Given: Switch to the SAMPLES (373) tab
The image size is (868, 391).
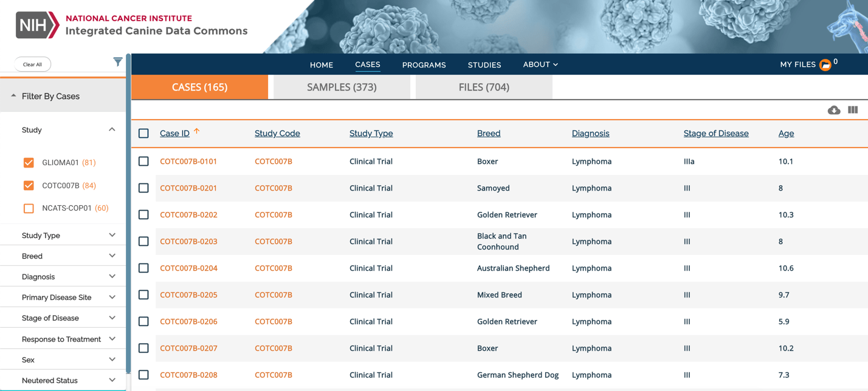Looking at the screenshot, I should point(342,87).
